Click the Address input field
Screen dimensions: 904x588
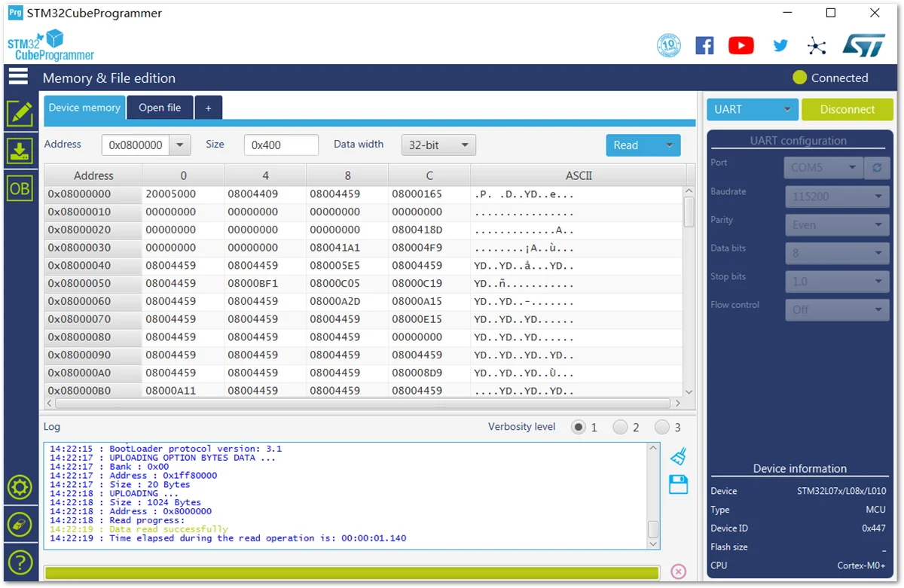coord(136,145)
